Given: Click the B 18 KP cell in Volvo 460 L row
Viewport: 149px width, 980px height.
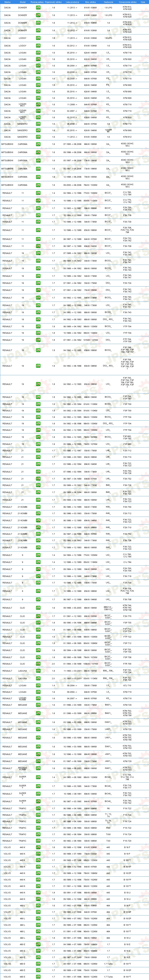Looking at the screenshot, I should tap(127, 912).
